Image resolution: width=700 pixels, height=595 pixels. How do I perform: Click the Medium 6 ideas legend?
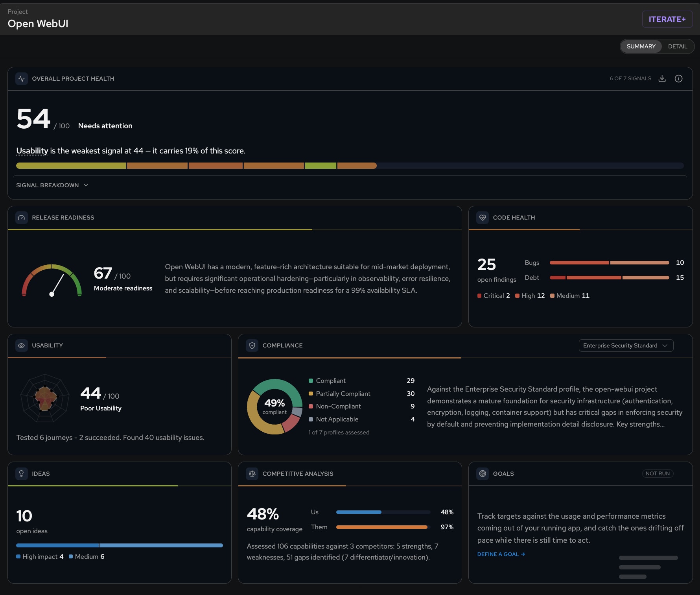coord(87,556)
